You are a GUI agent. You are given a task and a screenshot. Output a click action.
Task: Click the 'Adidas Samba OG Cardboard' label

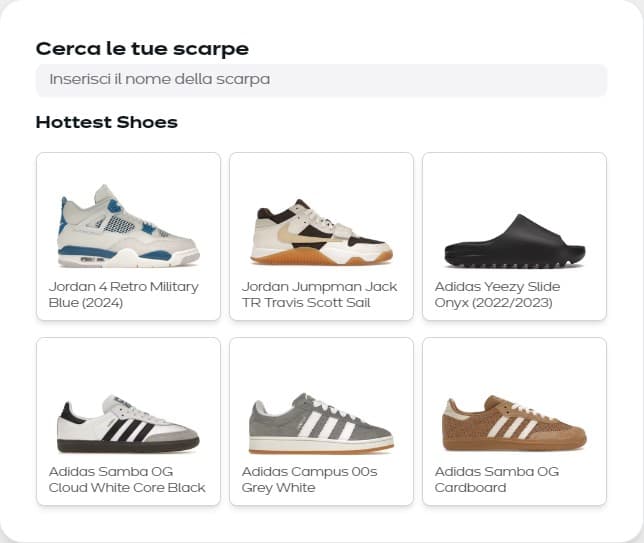[496, 479]
